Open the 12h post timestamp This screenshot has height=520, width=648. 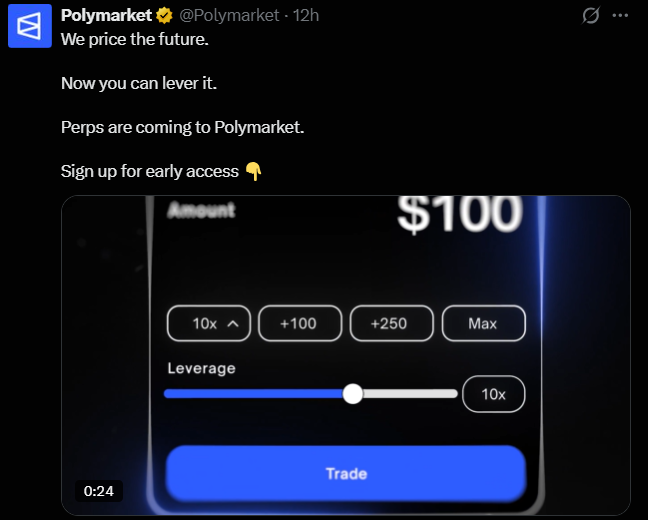306,16
